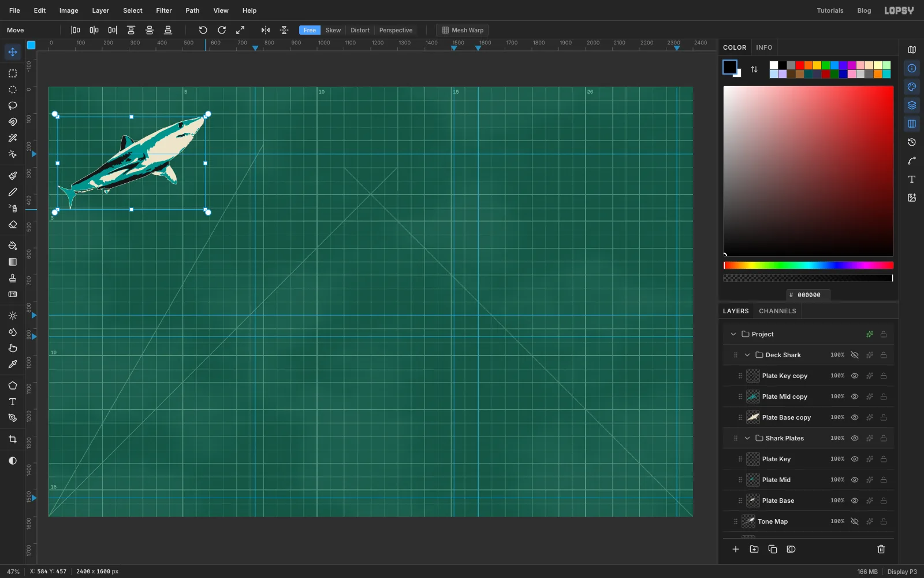Delete layer with the trash icon
Image resolution: width=924 pixels, height=578 pixels.
point(881,549)
